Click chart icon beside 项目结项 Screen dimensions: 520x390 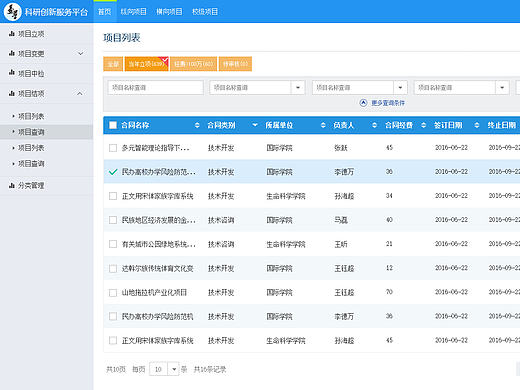[12, 93]
